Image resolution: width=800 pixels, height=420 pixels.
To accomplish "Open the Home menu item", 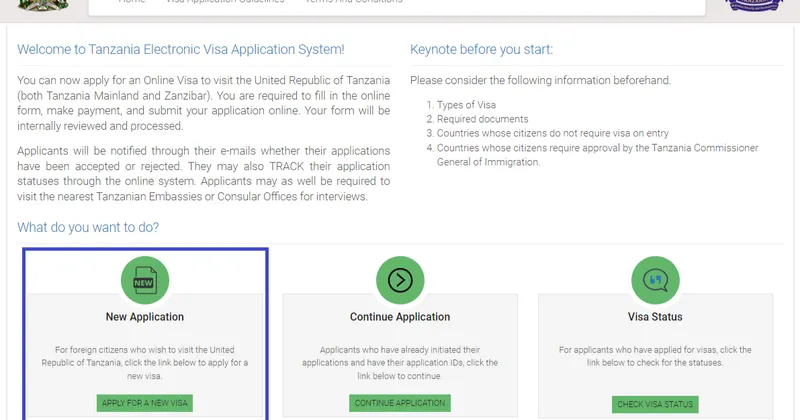I will coord(132,2).
